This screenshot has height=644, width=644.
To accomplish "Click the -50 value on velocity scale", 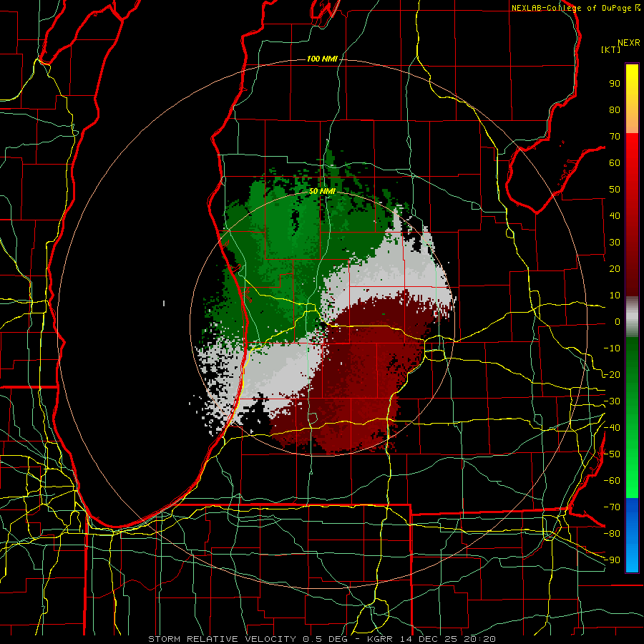I will 612,454.
